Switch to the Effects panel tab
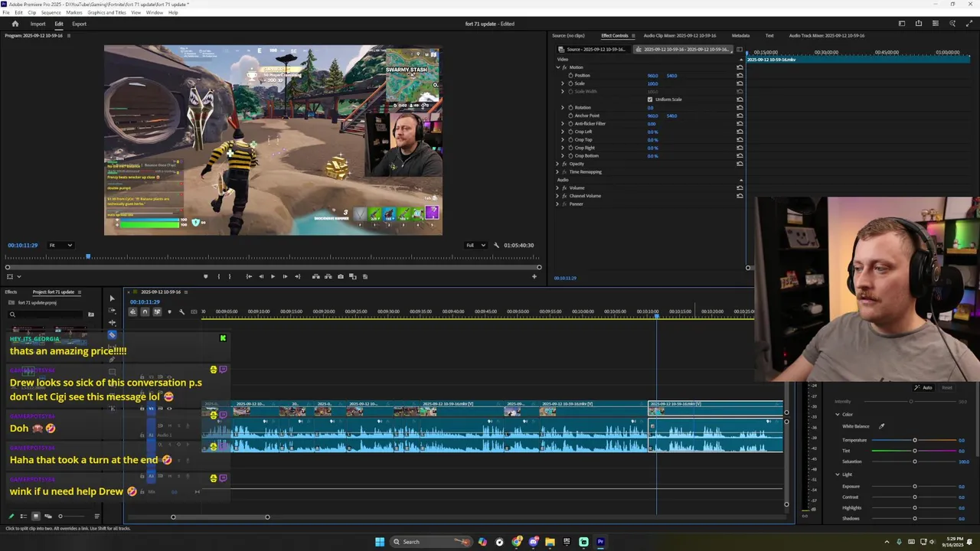 (x=11, y=292)
